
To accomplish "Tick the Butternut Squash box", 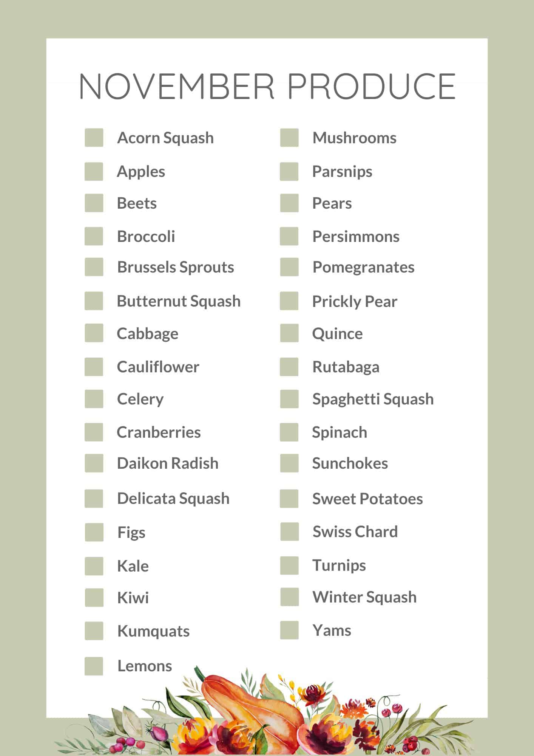I will [x=94, y=301].
